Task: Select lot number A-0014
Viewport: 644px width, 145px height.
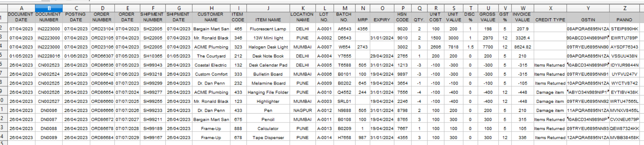Action: [324, 137]
